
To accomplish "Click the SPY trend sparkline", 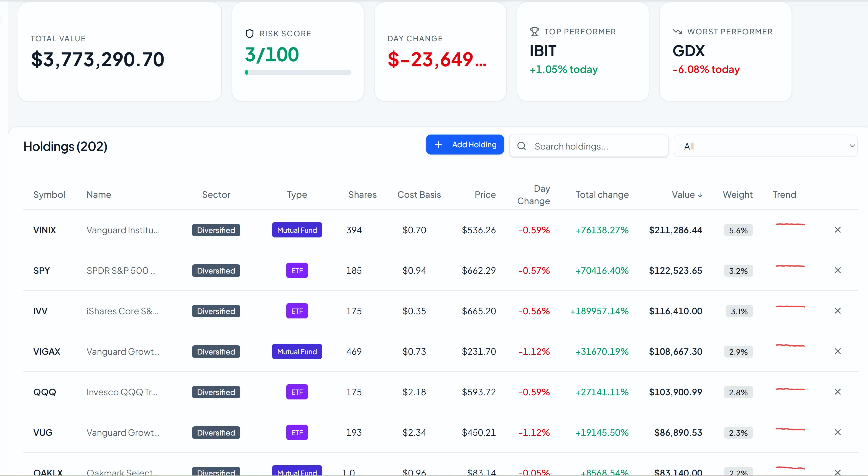I will (790, 266).
